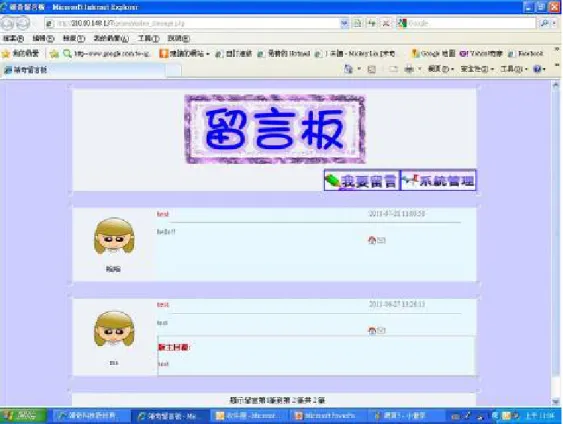The height and width of the screenshot is (424, 563).
Task: Switch to the 小畫家 Paint taskbar button
Action: 406,416
